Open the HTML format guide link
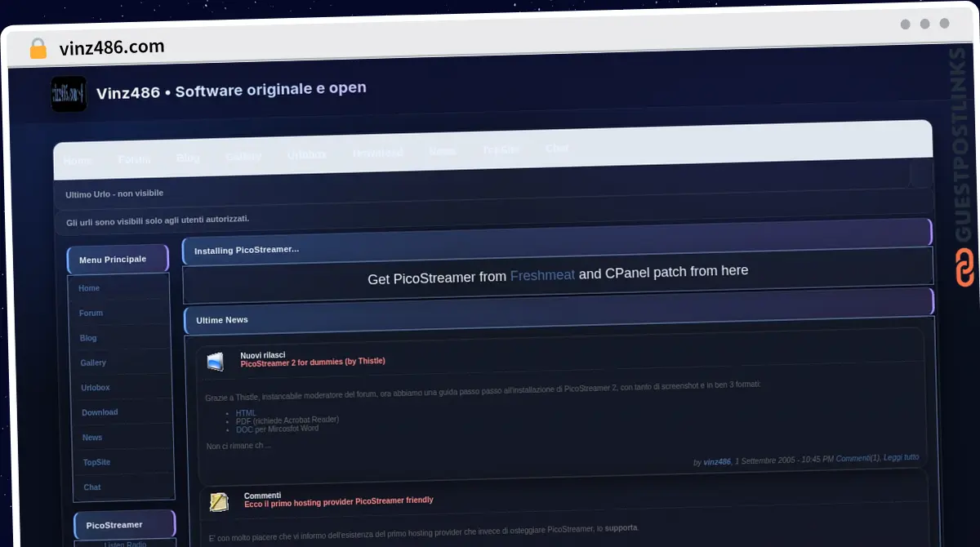 (x=246, y=413)
